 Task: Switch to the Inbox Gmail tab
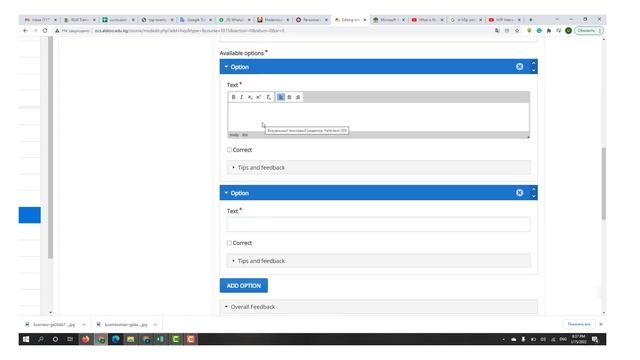(40, 20)
